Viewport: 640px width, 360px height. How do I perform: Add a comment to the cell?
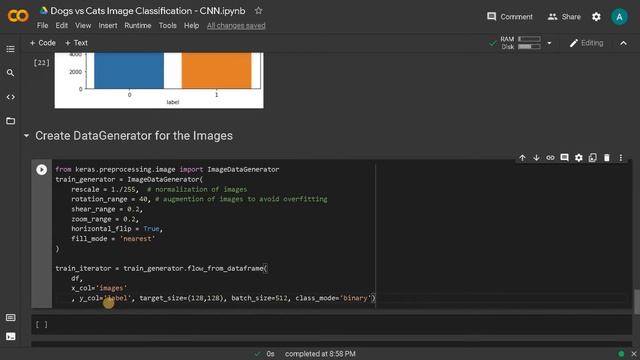564,158
